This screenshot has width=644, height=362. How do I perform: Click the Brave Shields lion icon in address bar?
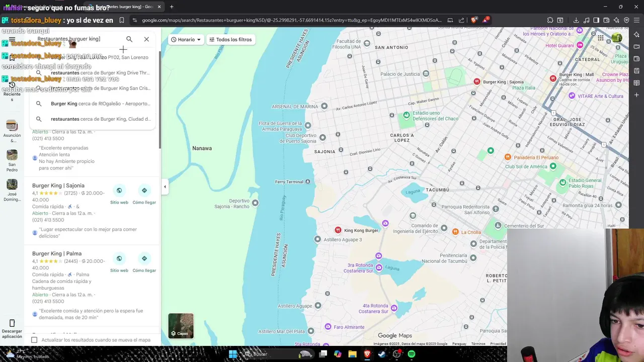tap(474, 20)
